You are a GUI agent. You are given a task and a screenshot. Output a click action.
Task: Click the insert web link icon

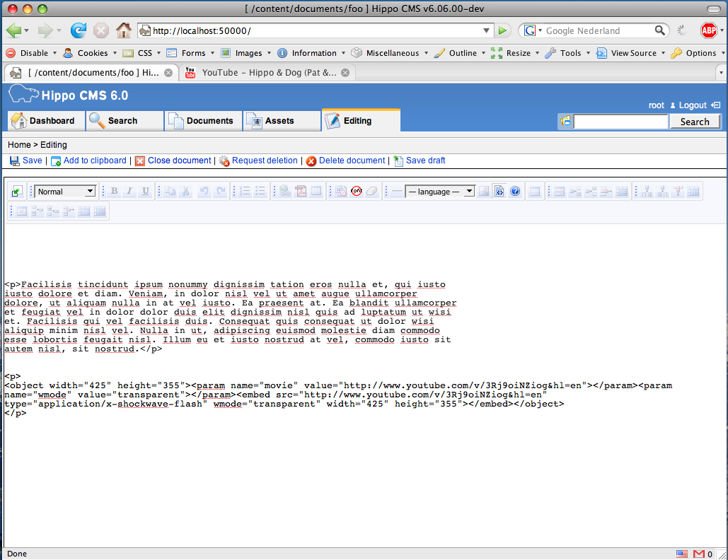[x=284, y=192]
